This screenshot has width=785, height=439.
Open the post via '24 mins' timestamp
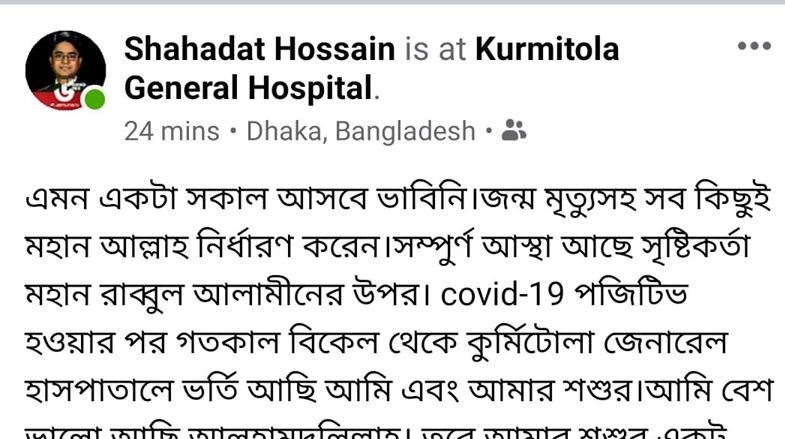(172, 132)
